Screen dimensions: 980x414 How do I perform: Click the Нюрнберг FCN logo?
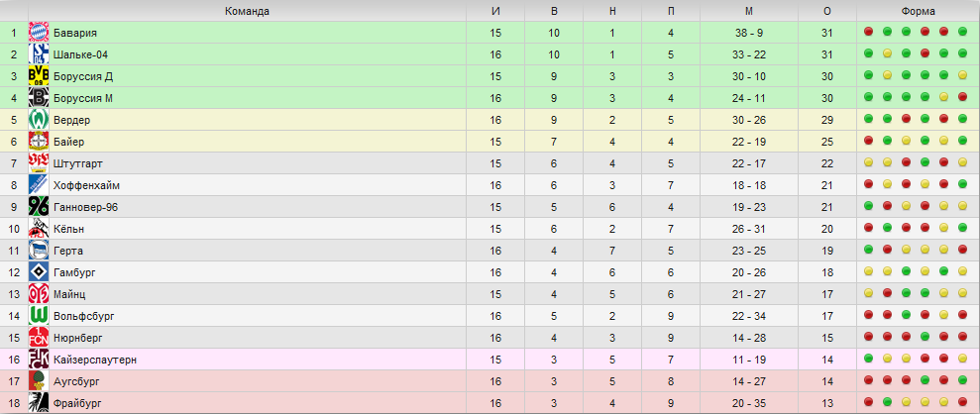tap(39, 338)
